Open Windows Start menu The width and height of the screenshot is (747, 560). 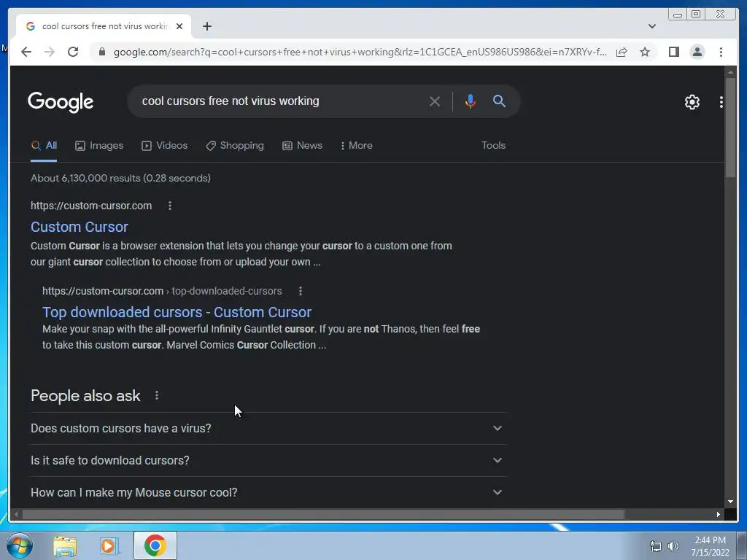point(19,545)
